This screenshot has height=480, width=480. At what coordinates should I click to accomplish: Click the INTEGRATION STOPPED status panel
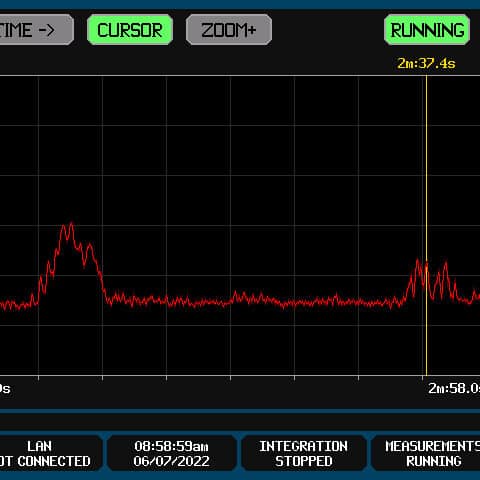coord(304,454)
